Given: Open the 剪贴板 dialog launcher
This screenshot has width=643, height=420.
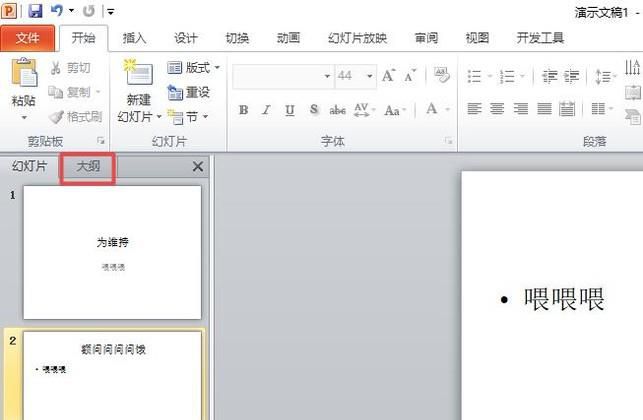Looking at the screenshot, I should 100,141.
